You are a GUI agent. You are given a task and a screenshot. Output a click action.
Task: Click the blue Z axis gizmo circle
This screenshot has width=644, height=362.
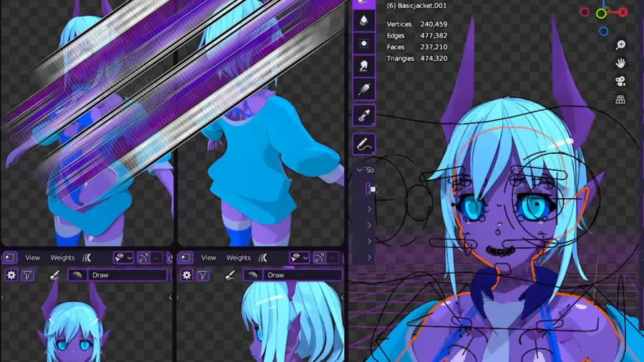(603, 31)
